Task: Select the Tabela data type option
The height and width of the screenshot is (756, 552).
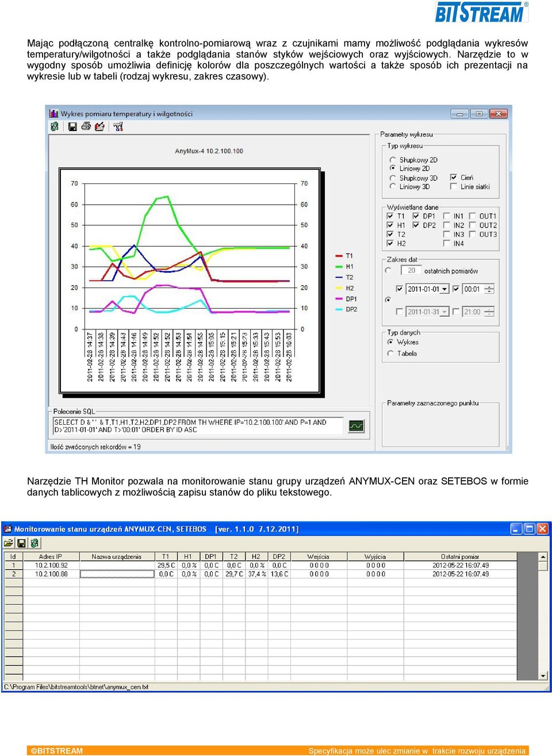Action: (390, 354)
